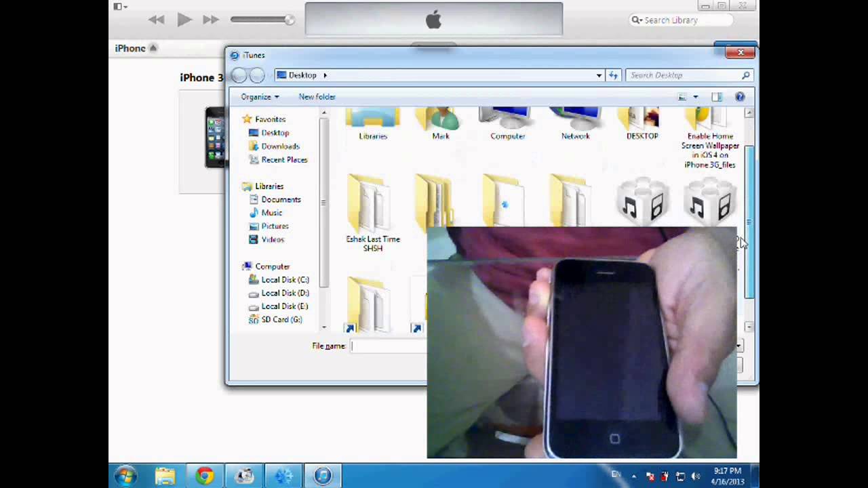Select the Mark user folder
This screenshot has height=488, width=868.
[x=441, y=124]
